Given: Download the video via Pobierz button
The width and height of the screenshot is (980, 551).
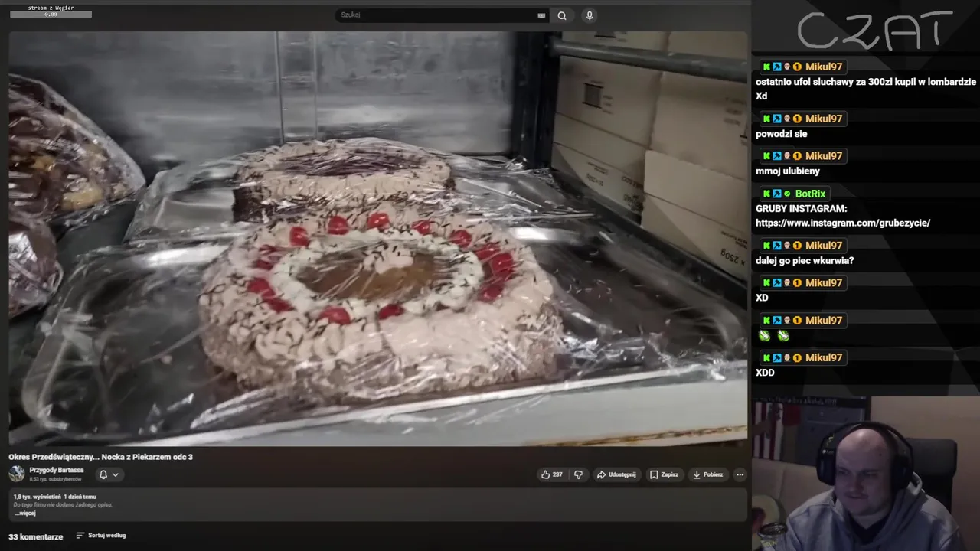Looking at the screenshot, I should click(707, 474).
